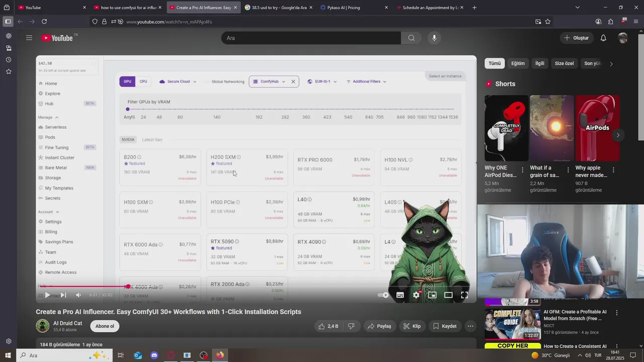
Task: Bookmark this page with the star
Action: (x=548, y=22)
